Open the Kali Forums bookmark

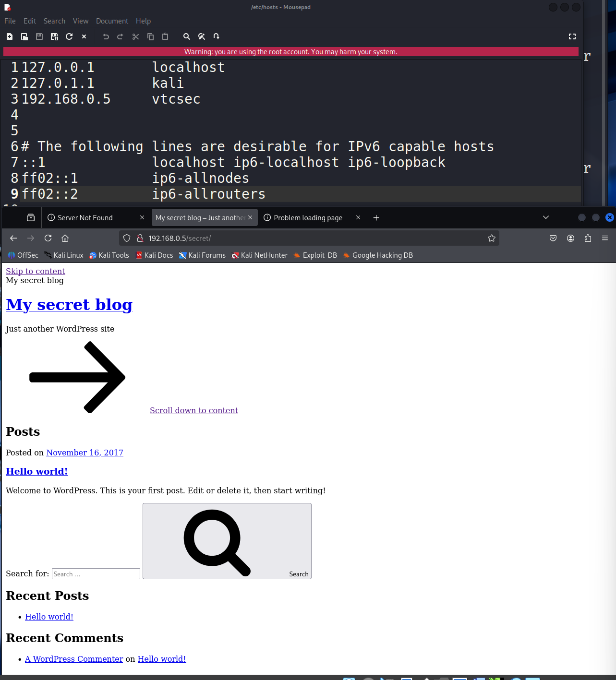coord(202,255)
